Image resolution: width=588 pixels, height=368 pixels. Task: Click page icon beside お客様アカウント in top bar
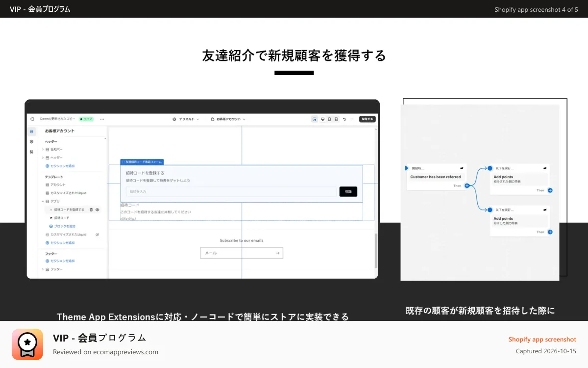[213, 119]
